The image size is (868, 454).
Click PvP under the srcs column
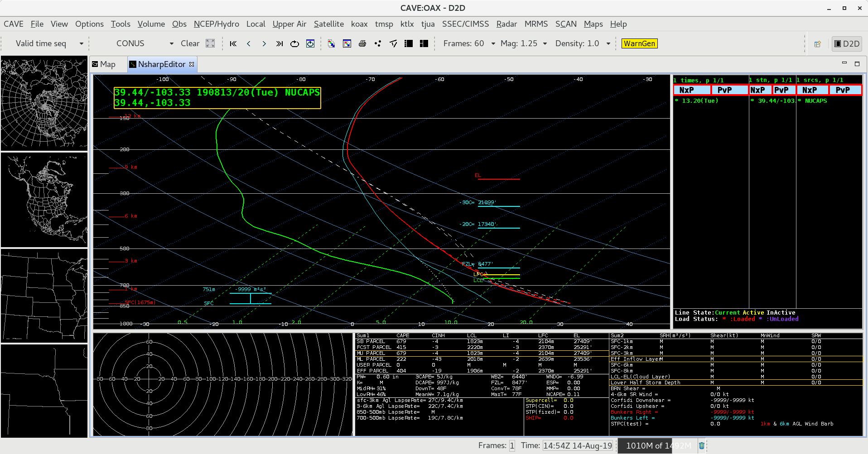tap(845, 90)
